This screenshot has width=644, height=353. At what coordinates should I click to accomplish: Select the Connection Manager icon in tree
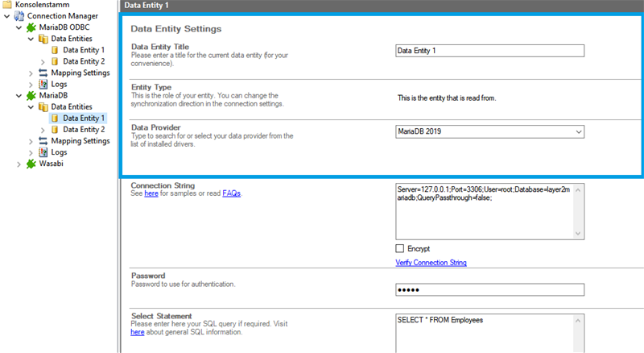click(x=19, y=15)
